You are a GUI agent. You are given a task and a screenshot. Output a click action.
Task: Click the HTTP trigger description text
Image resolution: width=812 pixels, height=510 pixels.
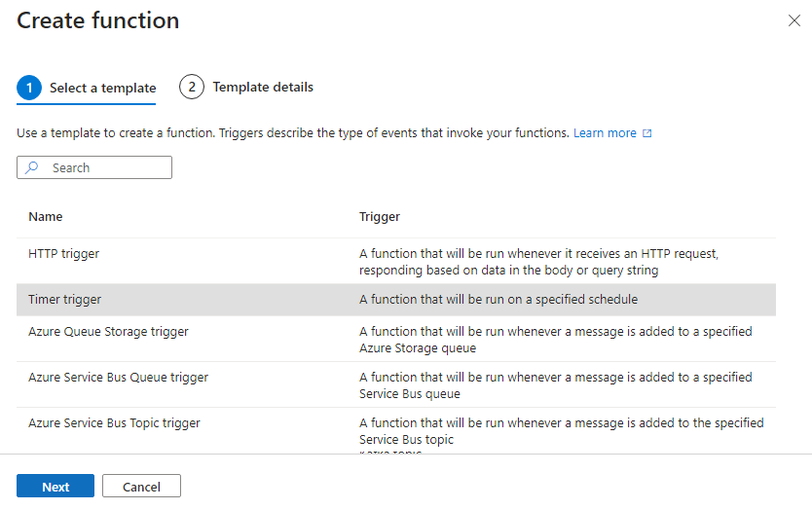tap(538, 262)
